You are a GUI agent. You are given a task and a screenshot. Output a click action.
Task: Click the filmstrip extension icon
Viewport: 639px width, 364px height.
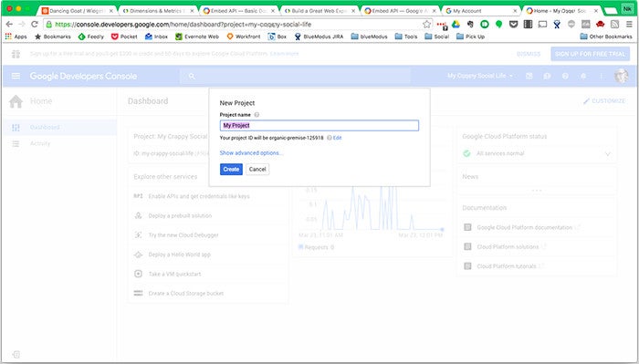tap(528, 25)
